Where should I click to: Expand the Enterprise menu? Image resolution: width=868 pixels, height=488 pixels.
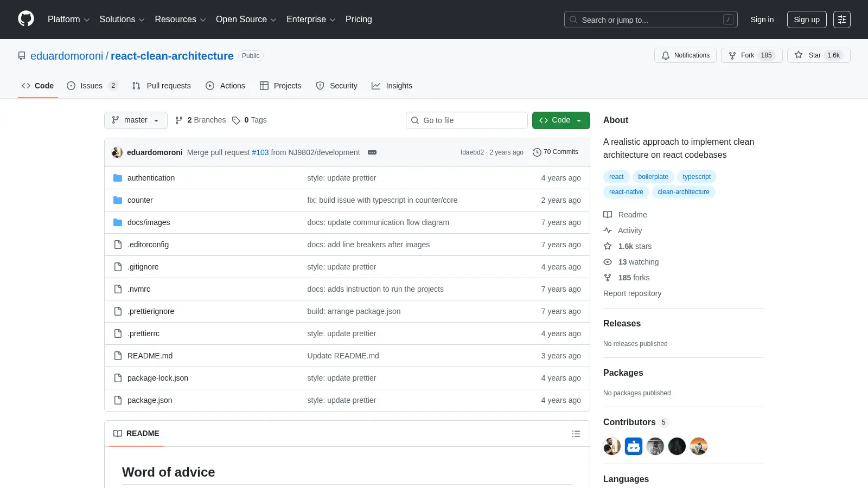311,20
